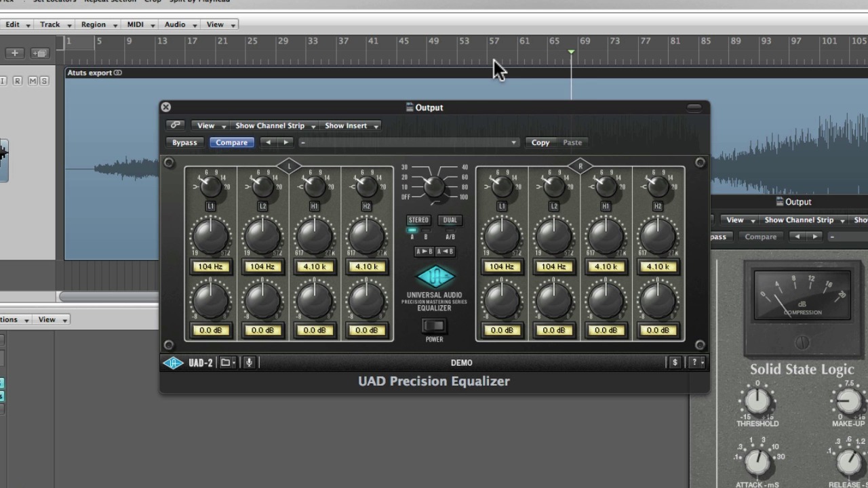The height and width of the screenshot is (488, 868).
Task: Open the equalizer View dropdown
Action: coord(209,125)
